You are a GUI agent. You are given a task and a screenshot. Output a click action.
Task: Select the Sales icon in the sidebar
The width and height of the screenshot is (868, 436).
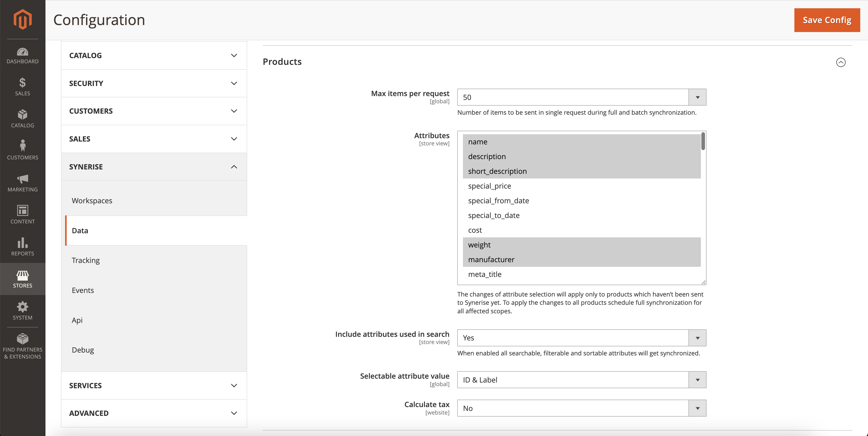tap(22, 87)
